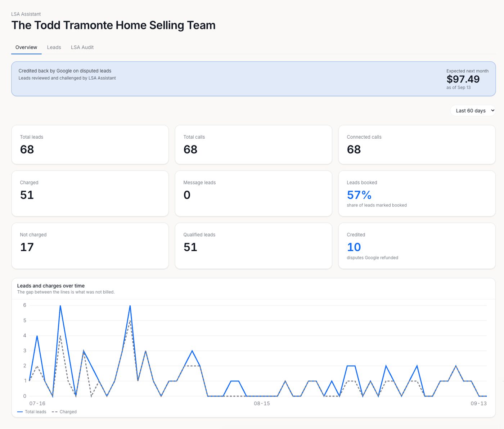Click the Total leads card
Viewport: 504px width, 429px height.
[90, 145]
